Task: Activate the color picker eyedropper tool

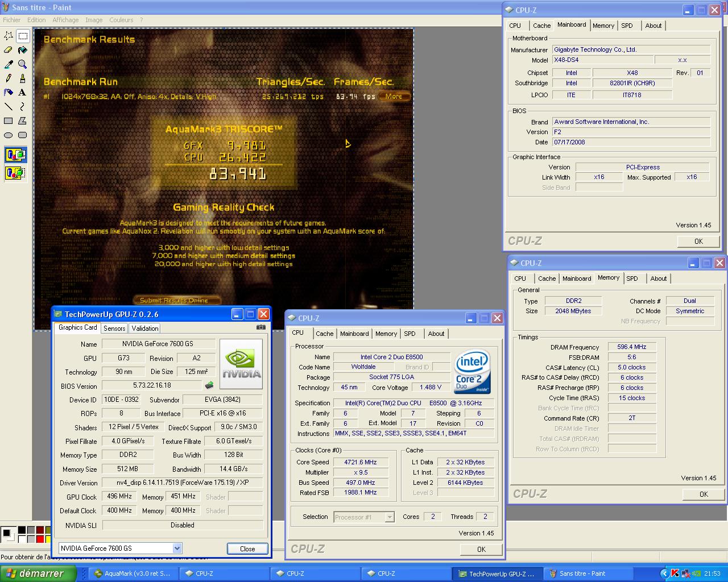Action: (x=9, y=64)
